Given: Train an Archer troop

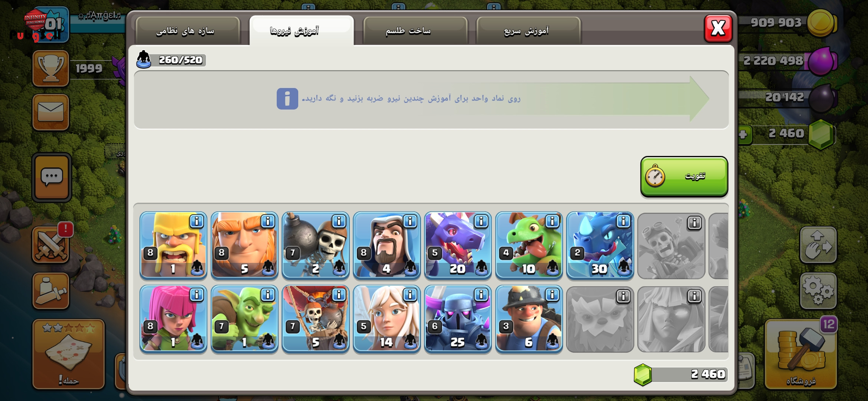Looking at the screenshot, I should click(173, 319).
